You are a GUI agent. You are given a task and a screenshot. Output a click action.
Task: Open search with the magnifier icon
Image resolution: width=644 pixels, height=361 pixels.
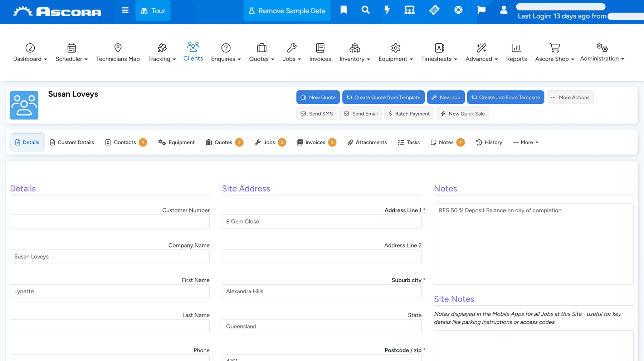pyautogui.click(x=365, y=10)
